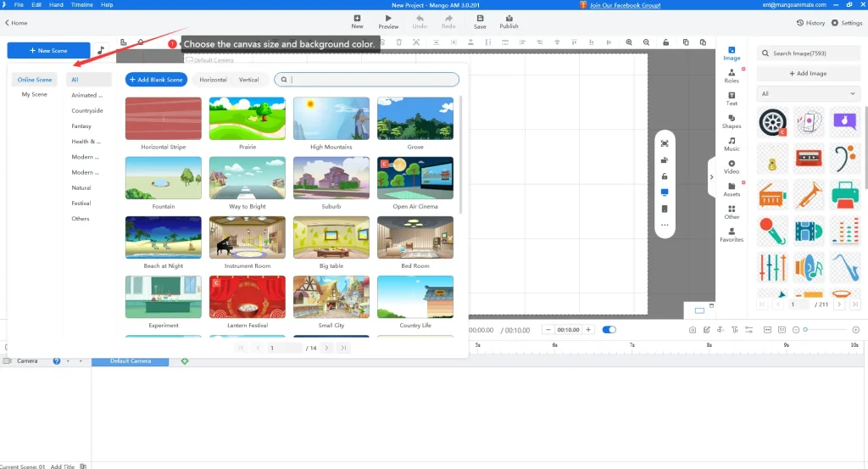Click the three-dots more icon in floating bar
868x469 pixels.
[665, 225]
